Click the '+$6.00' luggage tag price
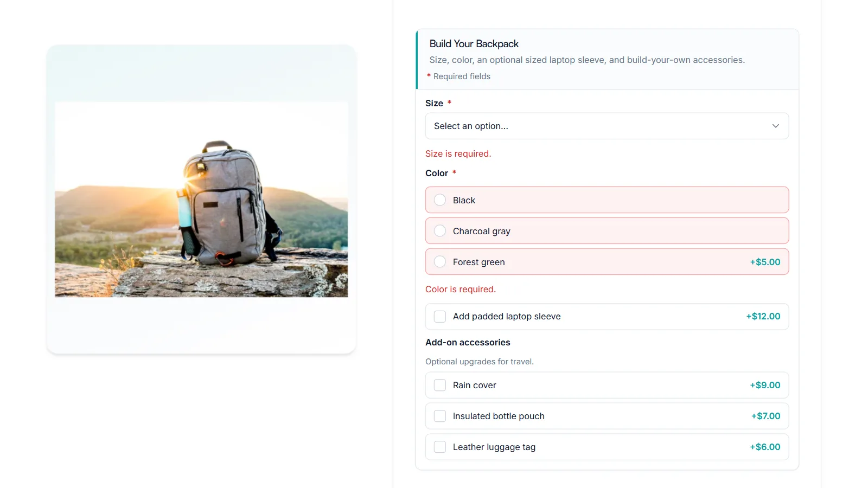Screen dimensions: 868x488 [x=765, y=447]
